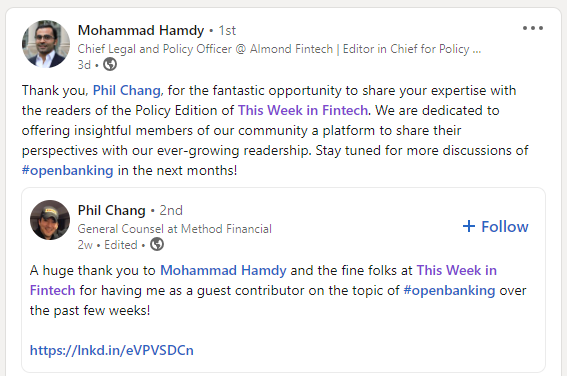This screenshot has width=567, height=376.
Task: Click the Phil Chang mention in Mohammad's post
Action: [127, 90]
